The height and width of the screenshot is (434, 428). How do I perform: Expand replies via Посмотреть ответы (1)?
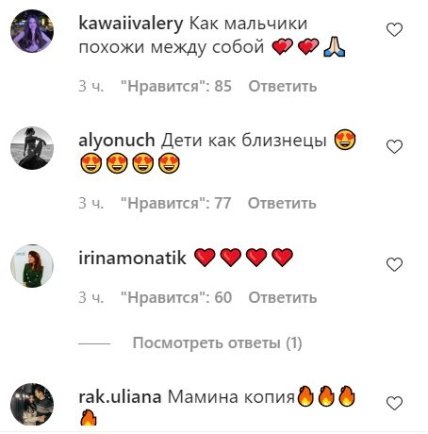coord(217,343)
